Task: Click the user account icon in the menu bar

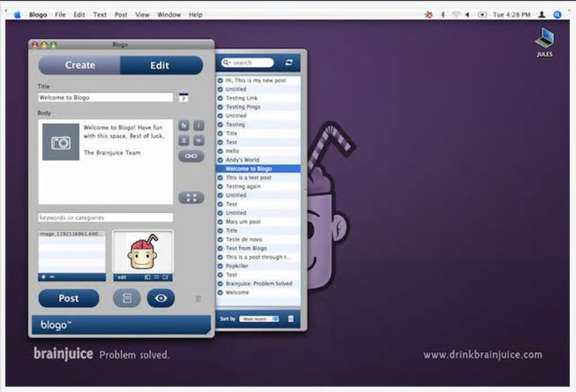Action: (542, 15)
